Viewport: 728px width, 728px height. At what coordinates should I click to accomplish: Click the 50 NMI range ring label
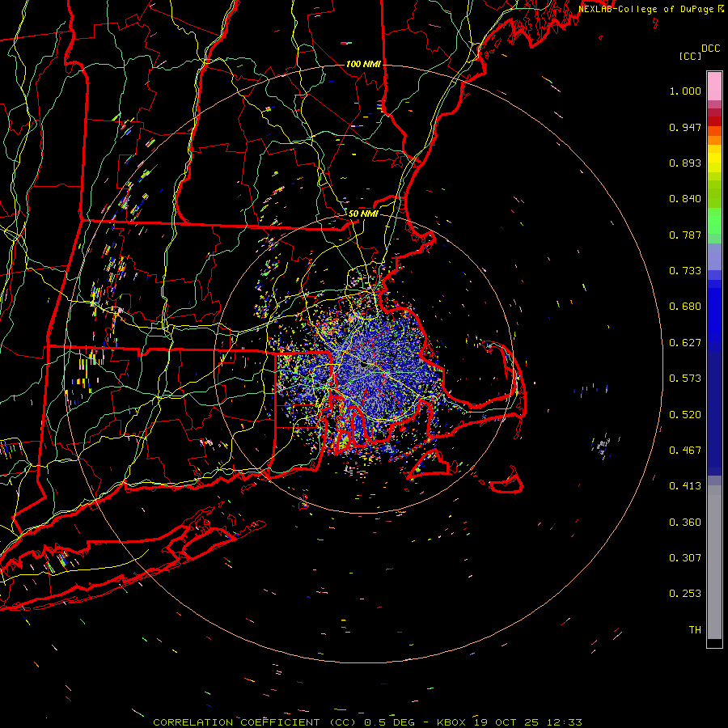tap(363, 214)
